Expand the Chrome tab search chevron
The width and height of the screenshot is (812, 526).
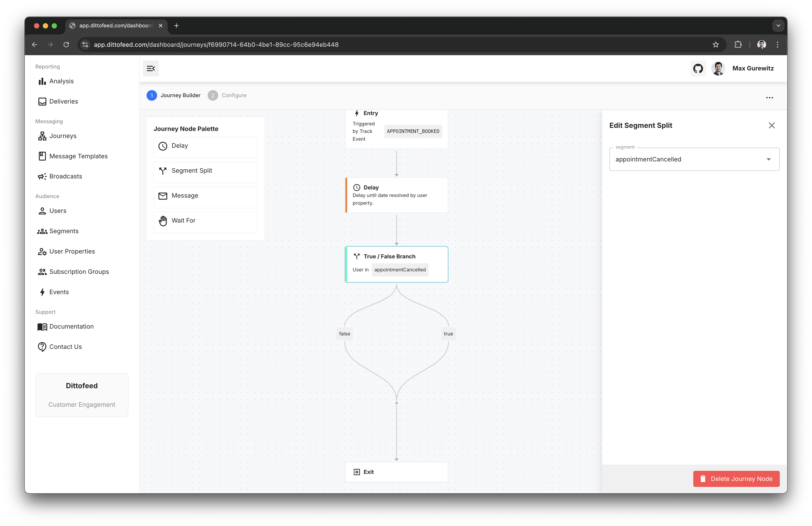click(778, 26)
